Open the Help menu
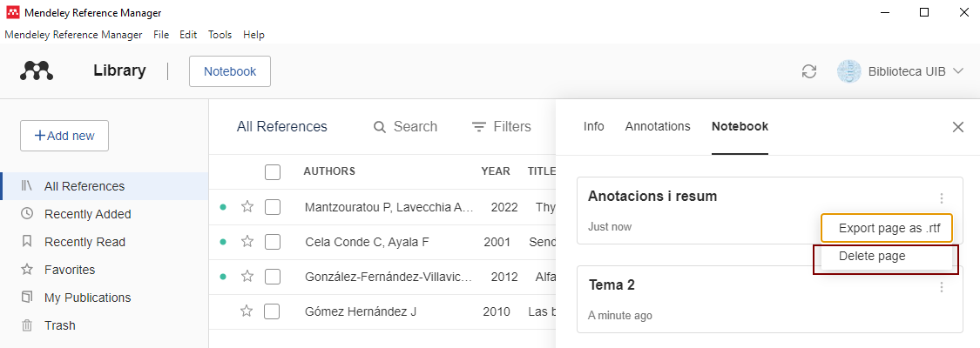Screen dimensions: 980x348 point(253,35)
